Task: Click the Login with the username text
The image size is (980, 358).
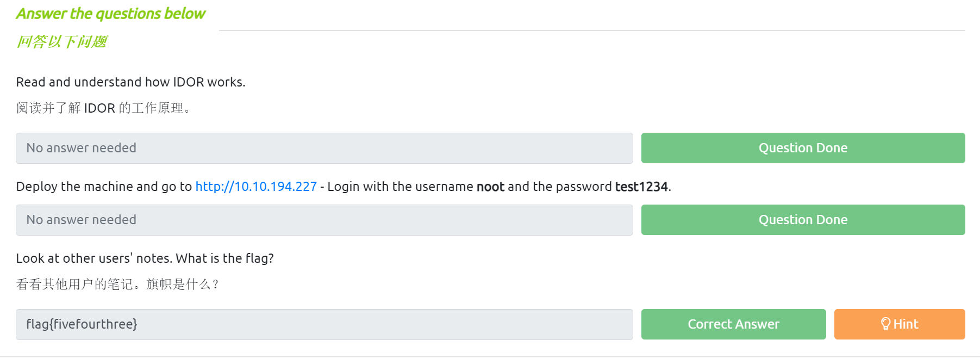Action: point(400,187)
